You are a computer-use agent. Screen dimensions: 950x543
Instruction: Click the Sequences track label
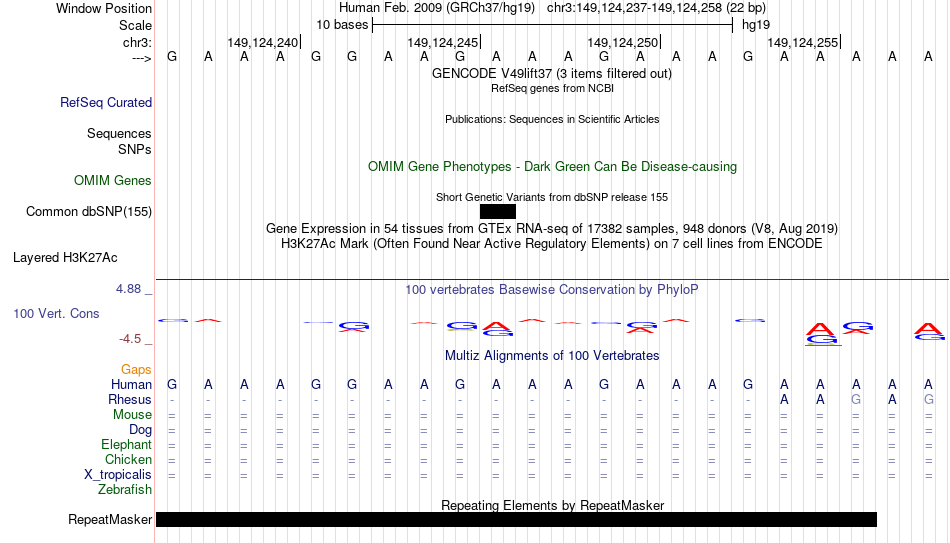coord(119,133)
